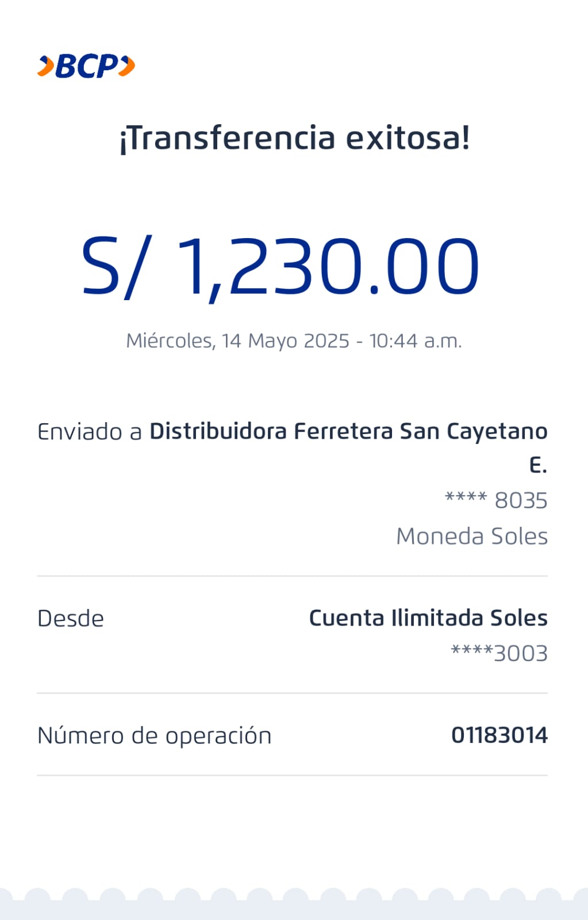Click the "Número de operación" label
588x920 pixels.
pyautogui.click(x=154, y=736)
